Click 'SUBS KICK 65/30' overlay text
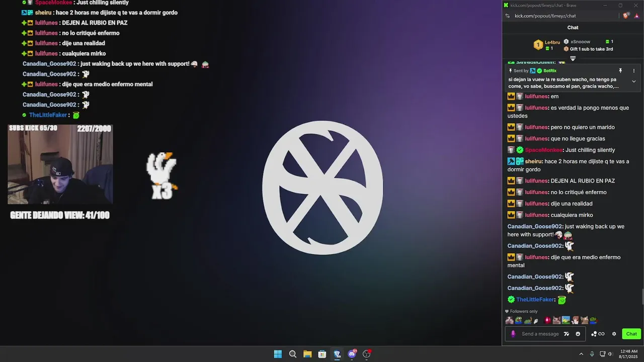 pos(33,128)
